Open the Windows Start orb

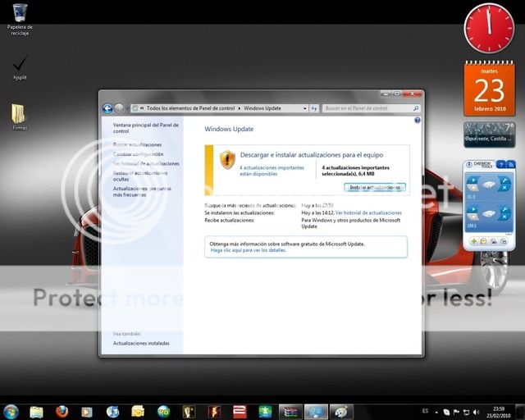click(x=11, y=412)
